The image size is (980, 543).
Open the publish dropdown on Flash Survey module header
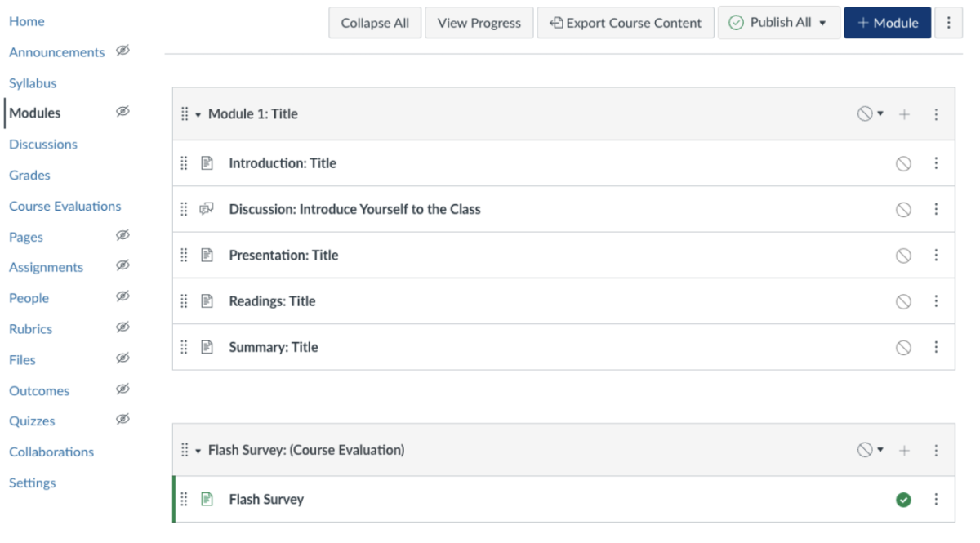coord(879,448)
